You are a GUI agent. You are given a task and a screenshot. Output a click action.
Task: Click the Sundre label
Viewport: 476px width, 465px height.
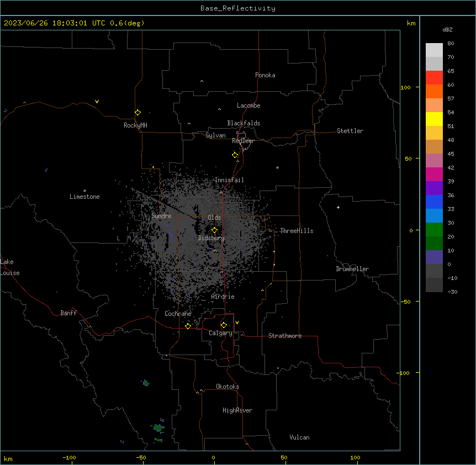[161, 216]
